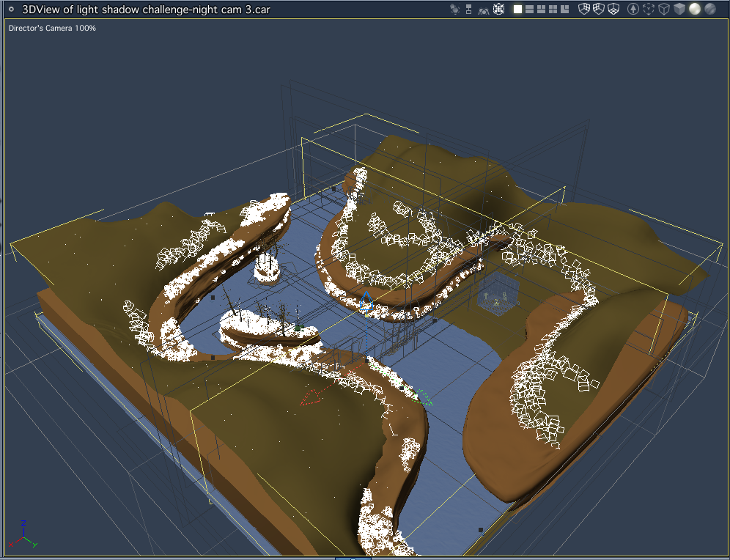Click the blue Z-axis arrow manipulator
Viewport: 730px width, 560px height.
(x=366, y=301)
